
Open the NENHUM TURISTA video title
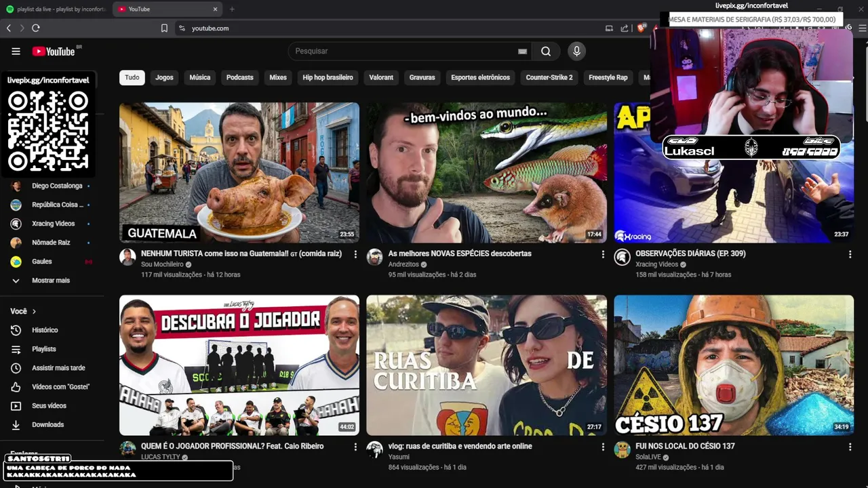tap(241, 253)
